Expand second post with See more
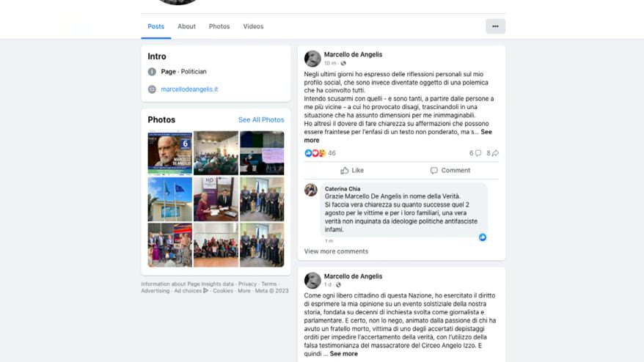Image resolution: width=644 pixels, height=362 pixels. click(x=344, y=354)
